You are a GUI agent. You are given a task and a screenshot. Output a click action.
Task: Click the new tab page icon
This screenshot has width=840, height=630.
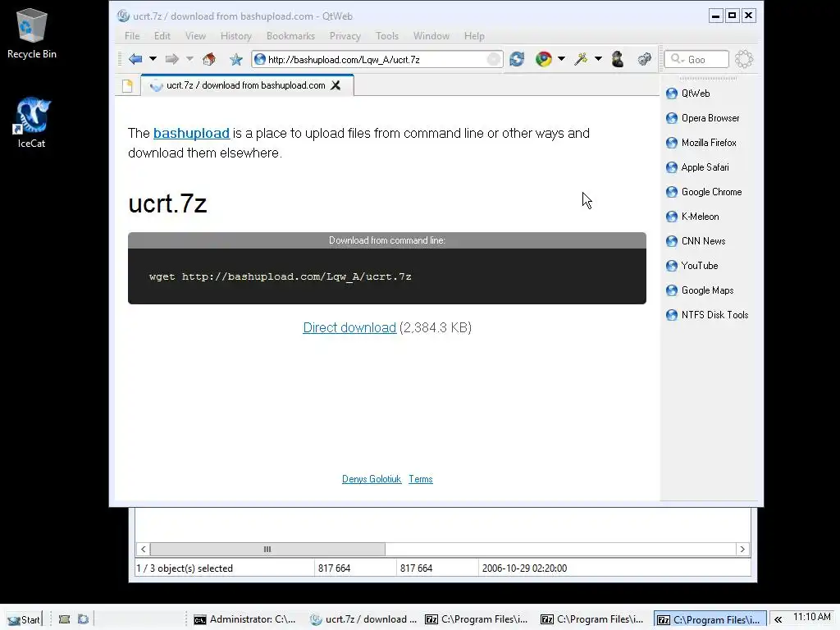(x=127, y=85)
